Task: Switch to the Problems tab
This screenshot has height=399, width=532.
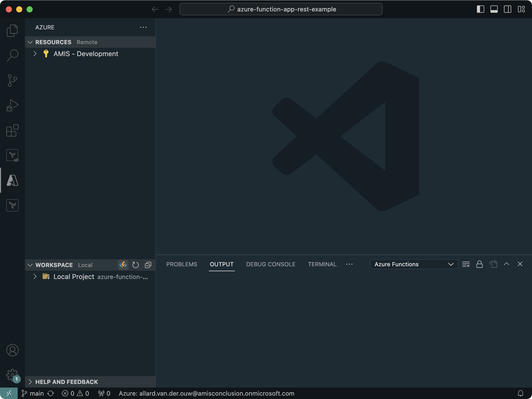Action: pyautogui.click(x=182, y=264)
